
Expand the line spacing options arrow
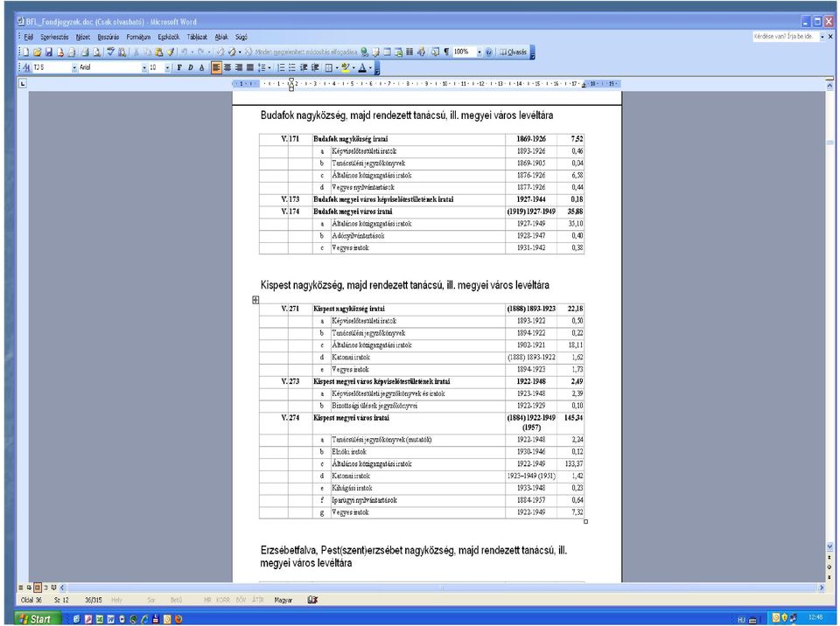click(x=269, y=67)
